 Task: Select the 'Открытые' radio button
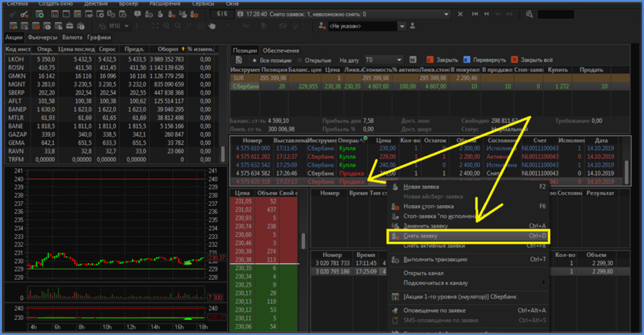coord(300,61)
